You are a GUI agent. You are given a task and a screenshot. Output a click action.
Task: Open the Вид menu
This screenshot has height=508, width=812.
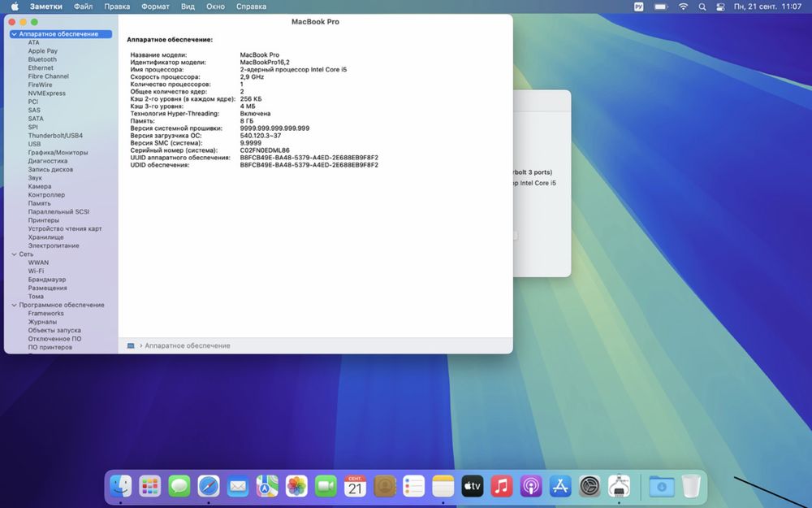[188, 7]
